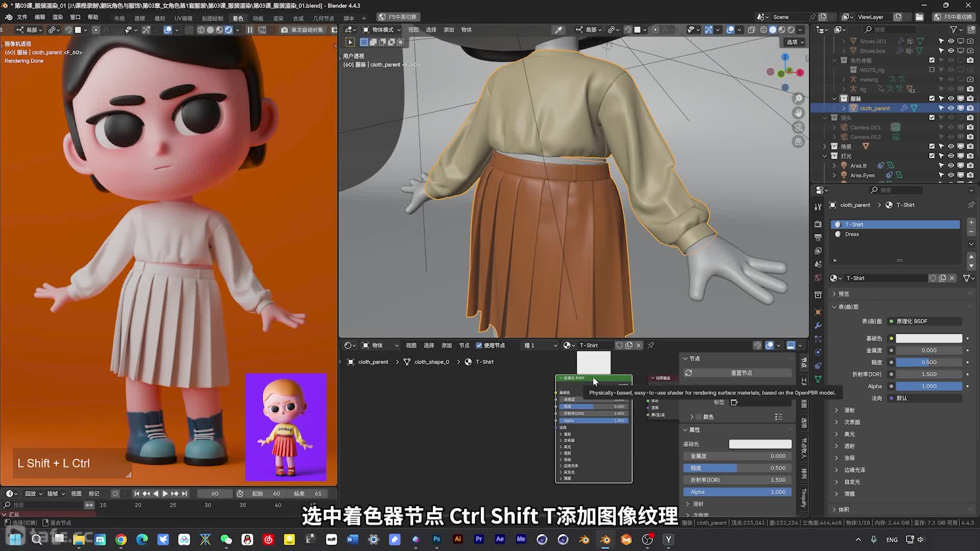Open the 槽 1 slot dropdown
Screen dimensions: 980x551
(x=540, y=345)
